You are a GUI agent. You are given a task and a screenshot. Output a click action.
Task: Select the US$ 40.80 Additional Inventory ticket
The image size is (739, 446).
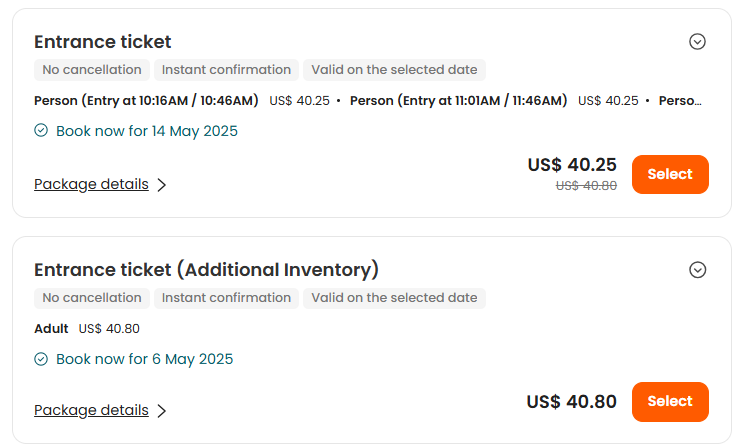pos(670,402)
